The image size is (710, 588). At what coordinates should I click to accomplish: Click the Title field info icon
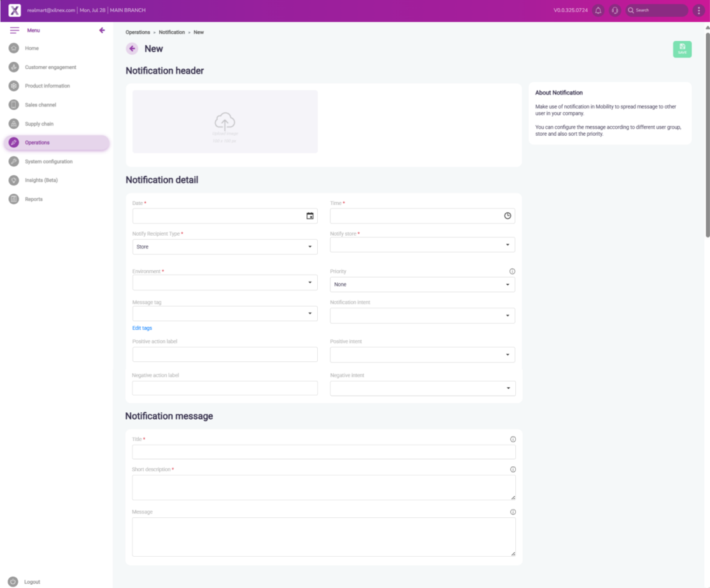(x=513, y=439)
